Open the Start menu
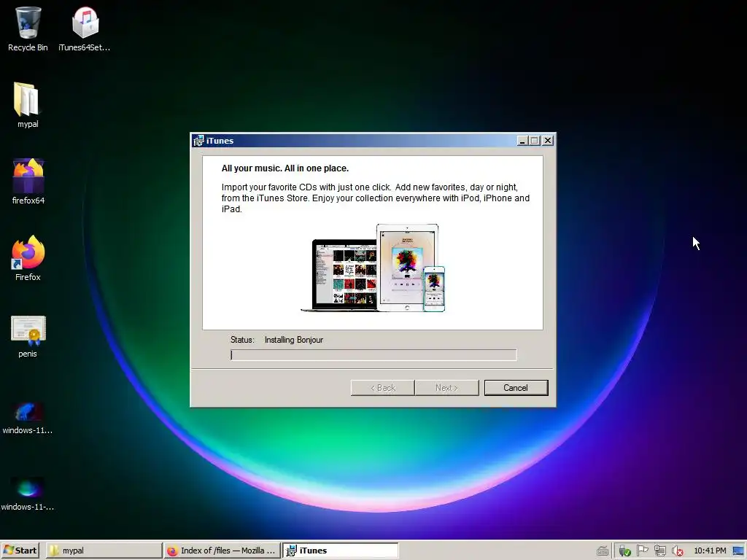This screenshot has width=747, height=560. tap(20, 551)
